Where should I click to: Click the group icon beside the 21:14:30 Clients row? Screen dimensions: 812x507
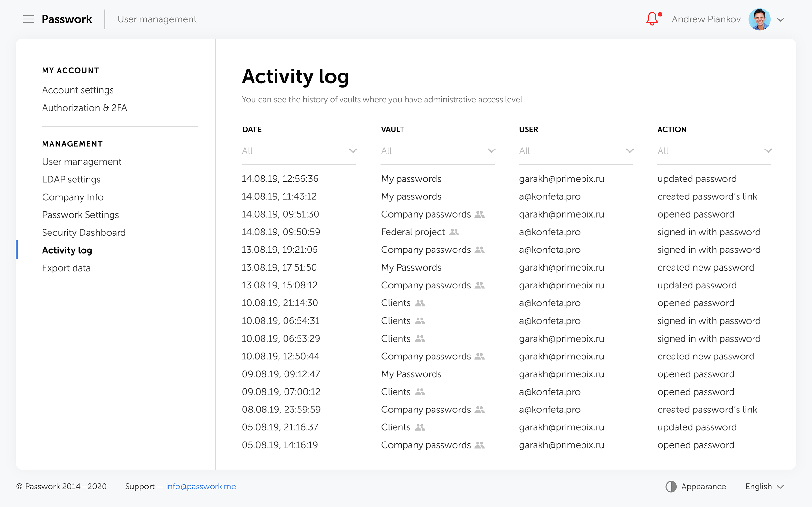click(420, 303)
